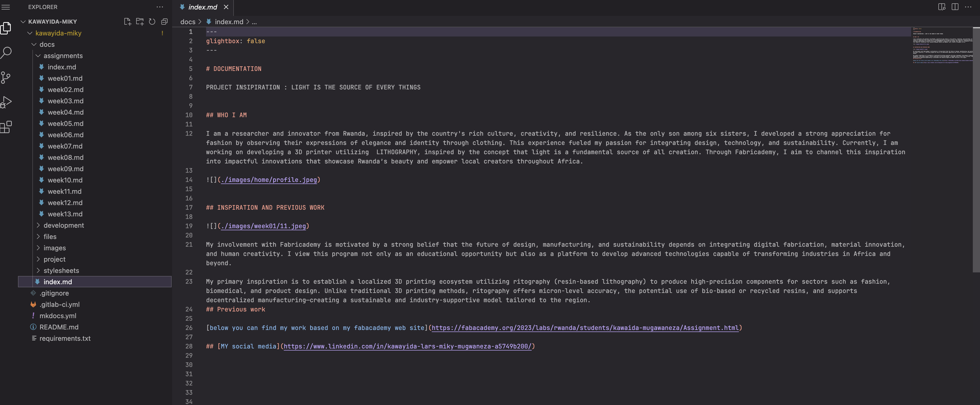Collapse the assignments folder
The width and height of the screenshot is (980, 405).
pyautogui.click(x=63, y=56)
